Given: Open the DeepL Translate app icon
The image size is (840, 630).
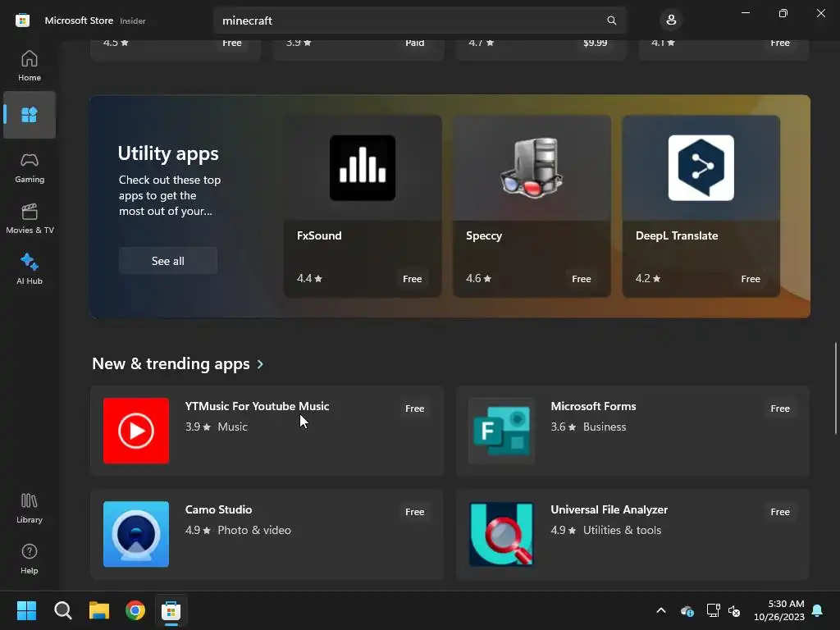Looking at the screenshot, I should pyautogui.click(x=701, y=167).
